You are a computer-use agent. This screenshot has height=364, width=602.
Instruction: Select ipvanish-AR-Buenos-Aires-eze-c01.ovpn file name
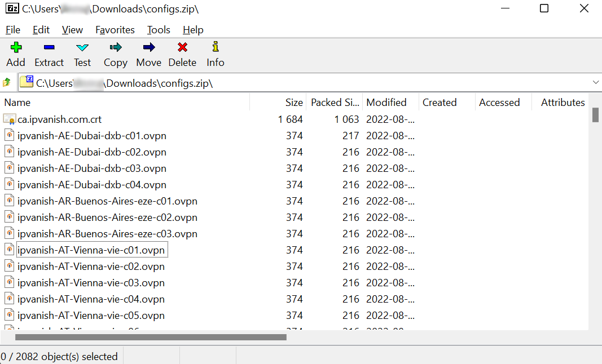click(x=108, y=201)
